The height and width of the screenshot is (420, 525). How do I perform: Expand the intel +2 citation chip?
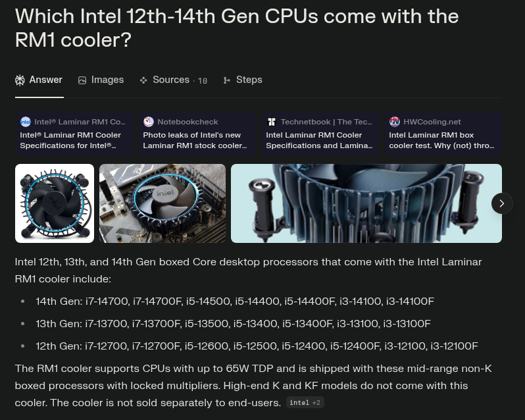click(x=305, y=403)
